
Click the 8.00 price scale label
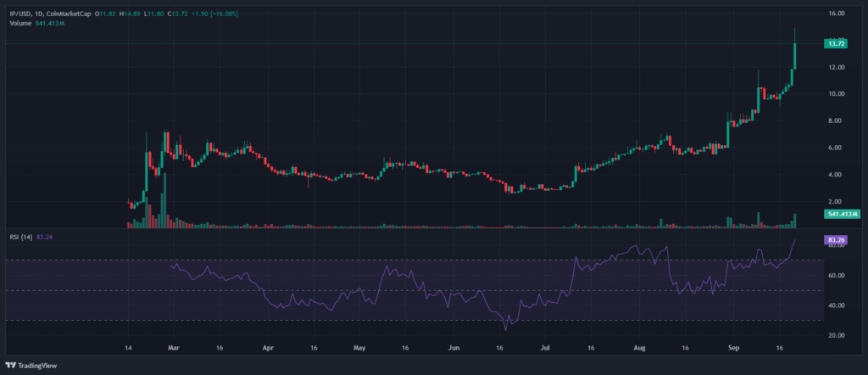837,120
